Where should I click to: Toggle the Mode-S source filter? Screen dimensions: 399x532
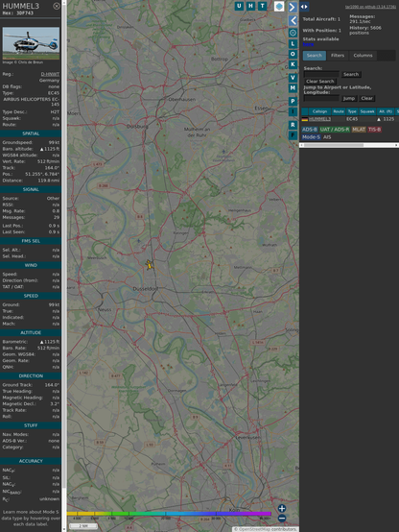[311, 137]
